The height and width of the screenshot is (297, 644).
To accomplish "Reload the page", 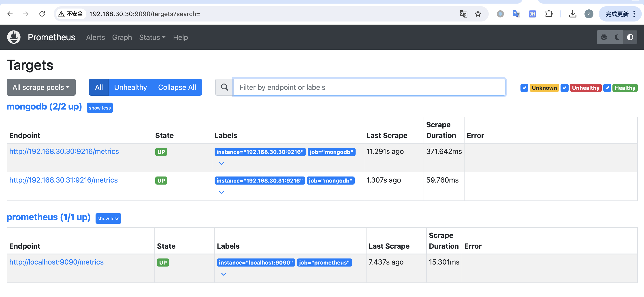I will (x=42, y=14).
